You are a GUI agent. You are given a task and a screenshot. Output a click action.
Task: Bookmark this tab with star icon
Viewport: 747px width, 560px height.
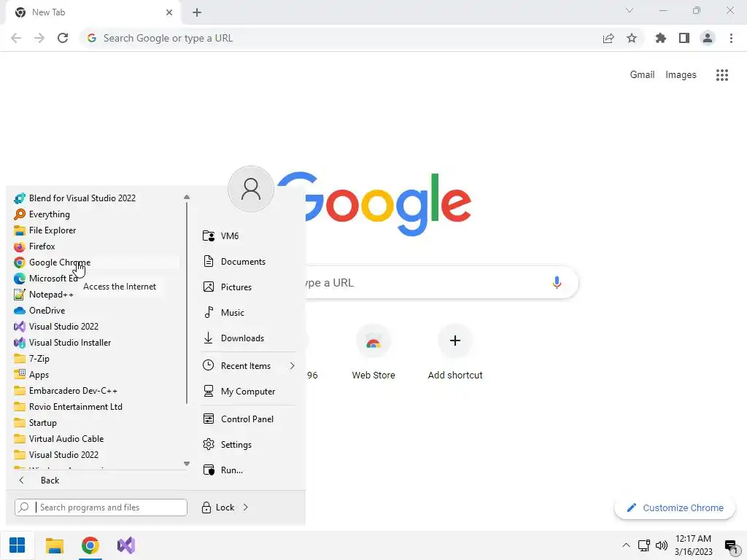point(632,38)
